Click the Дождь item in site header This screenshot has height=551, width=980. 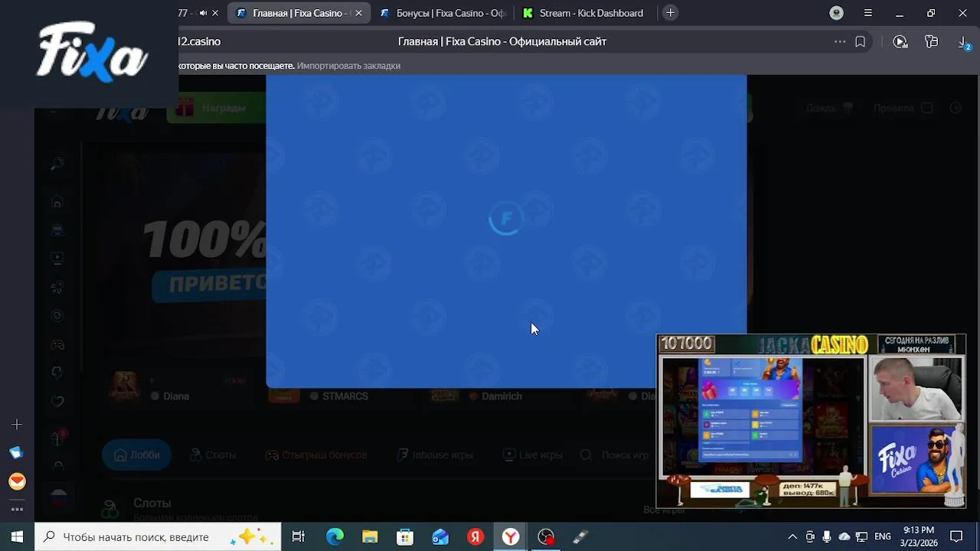pyautogui.click(x=829, y=108)
